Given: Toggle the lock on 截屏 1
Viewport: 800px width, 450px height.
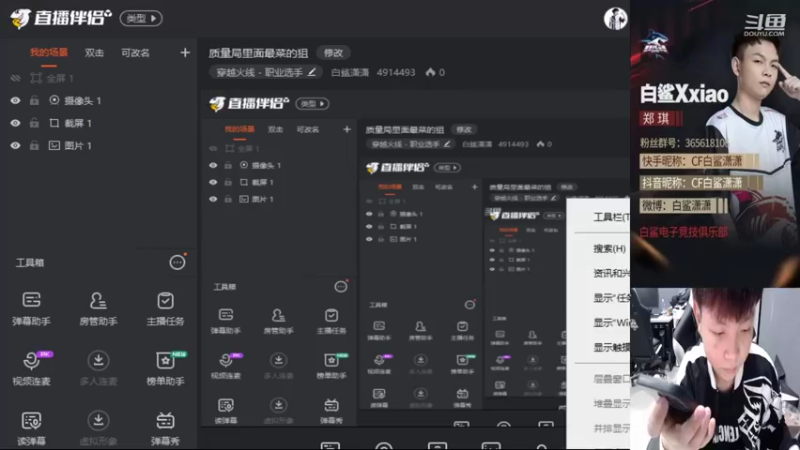Looking at the screenshot, I should (x=34, y=123).
